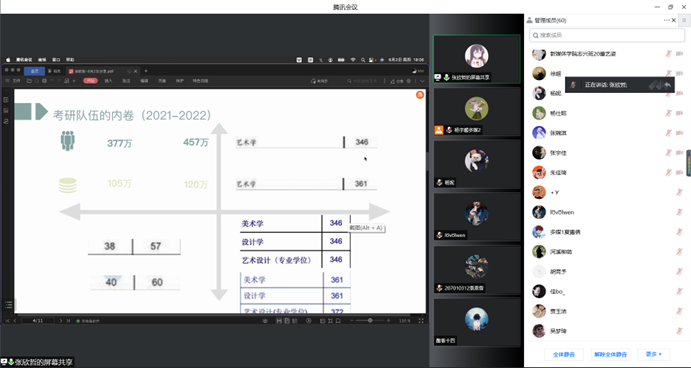Collapse the ribbon with the chevron arrow
This screenshot has width=691, height=368.
[422, 81]
